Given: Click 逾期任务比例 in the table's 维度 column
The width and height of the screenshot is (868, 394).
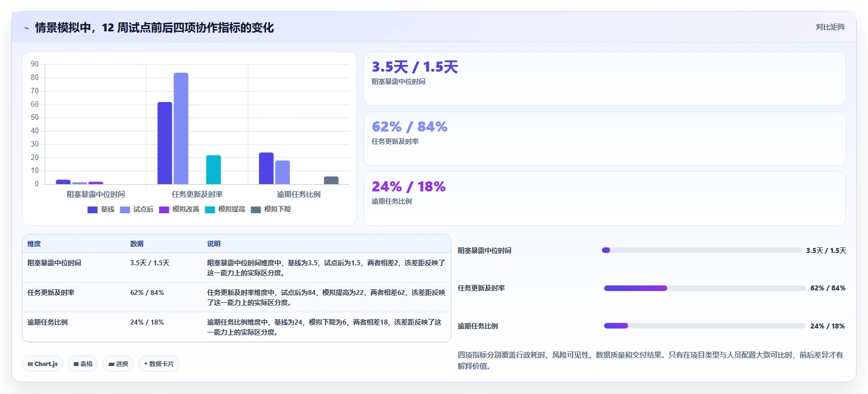Looking at the screenshot, I should point(48,322).
